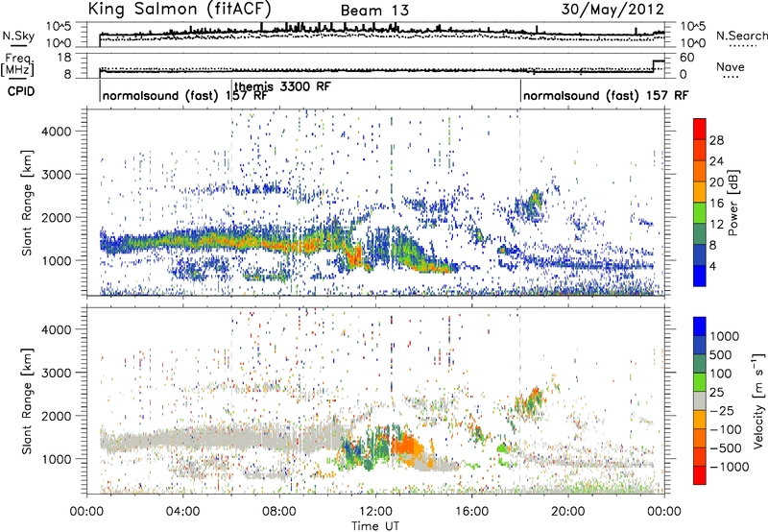Click the 16:00 time tick label
768x532 pixels.
471,512
